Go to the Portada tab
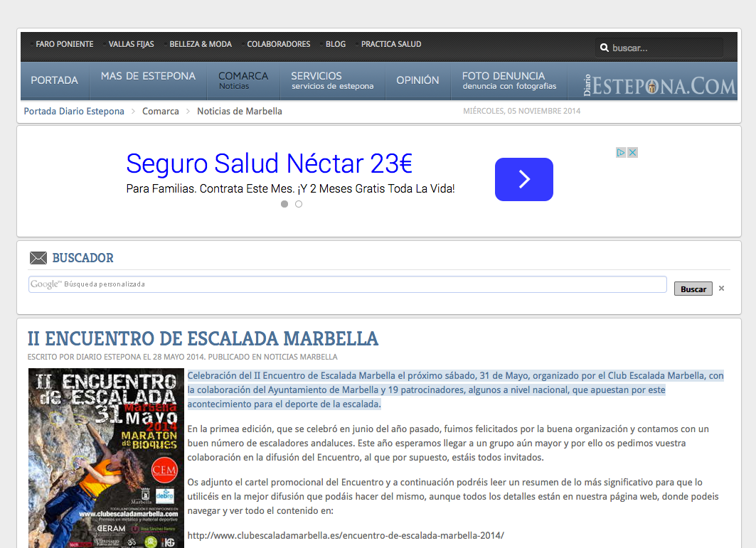The width and height of the screenshot is (756, 548). point(54,80)
